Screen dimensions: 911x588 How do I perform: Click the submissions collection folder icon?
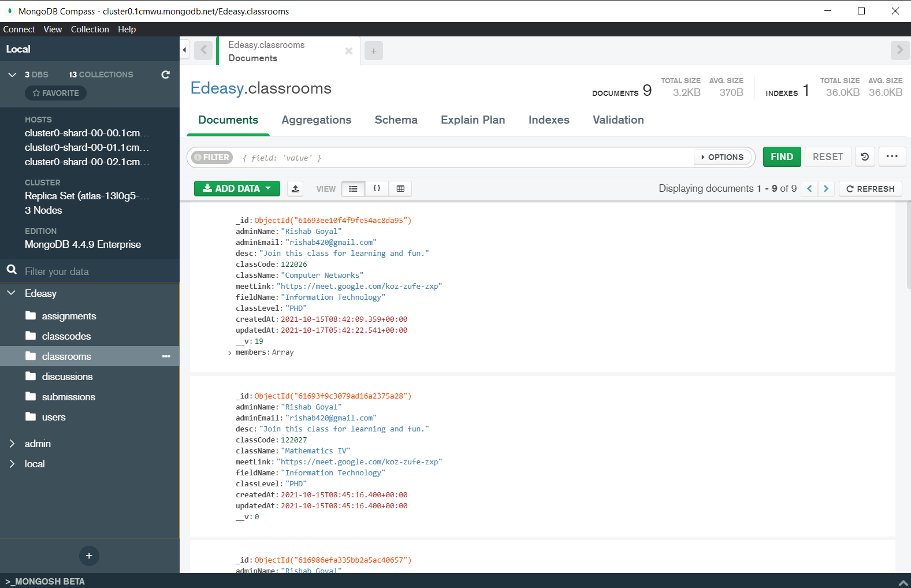coord(31,397)
